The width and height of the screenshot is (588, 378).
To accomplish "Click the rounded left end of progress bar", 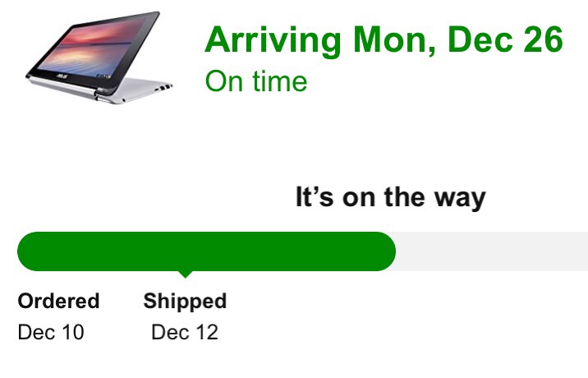I will 28,251.
